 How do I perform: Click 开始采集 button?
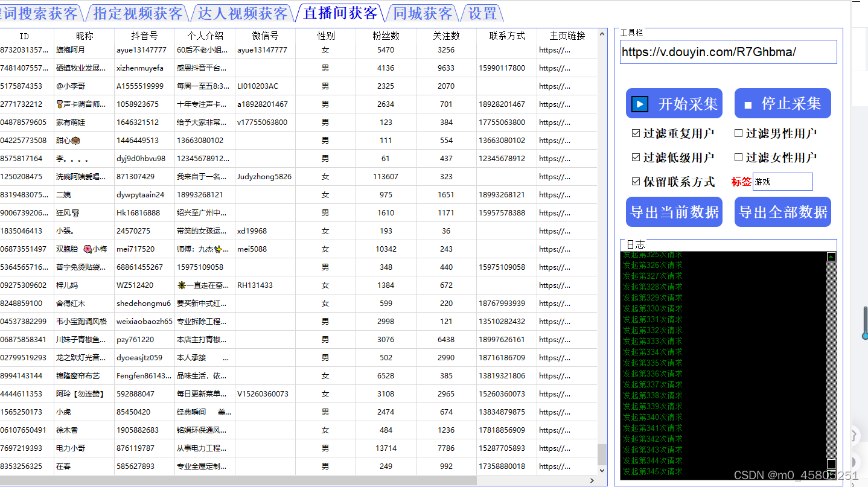(674, 104)
